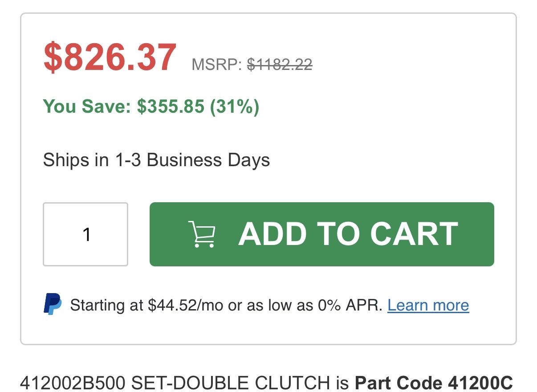The width and height of the screenshot is (537, 392).
Task: Click the red $826.37 sale price
Action: click(110, 58)
